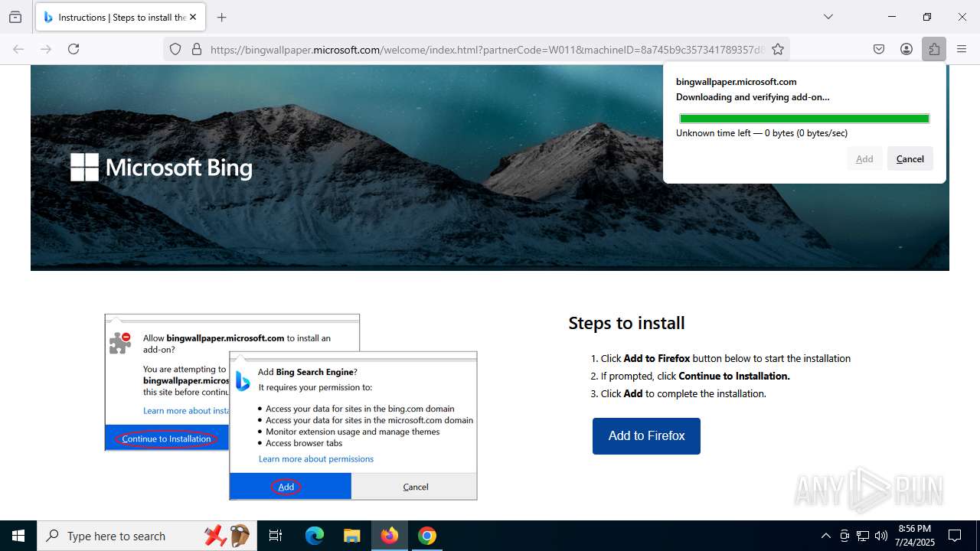The width and height of the screenshot is (980, 551).
Task: Bookmark this page with star icon
Action: point(778,49)
